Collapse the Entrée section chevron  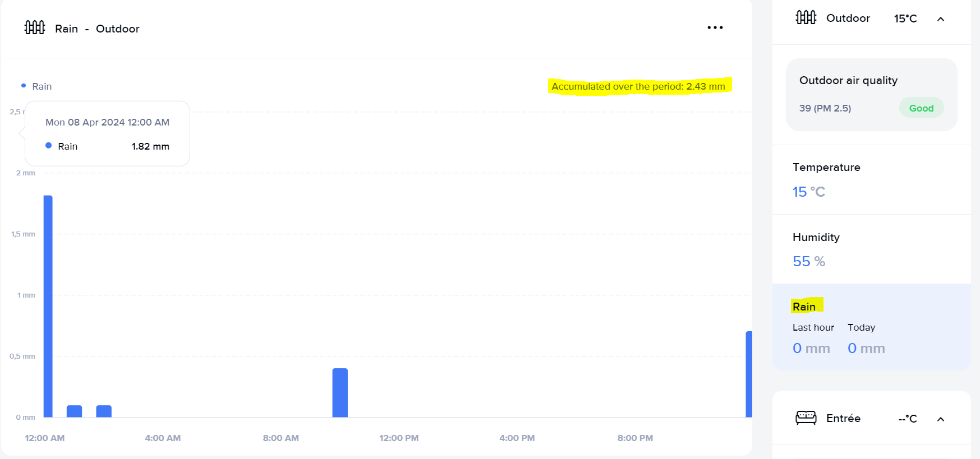pyautogui.click(x=941, y=419)
